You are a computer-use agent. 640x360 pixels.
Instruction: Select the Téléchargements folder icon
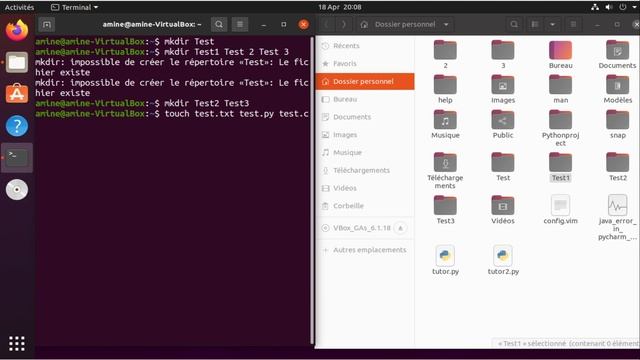coord(445,171)
